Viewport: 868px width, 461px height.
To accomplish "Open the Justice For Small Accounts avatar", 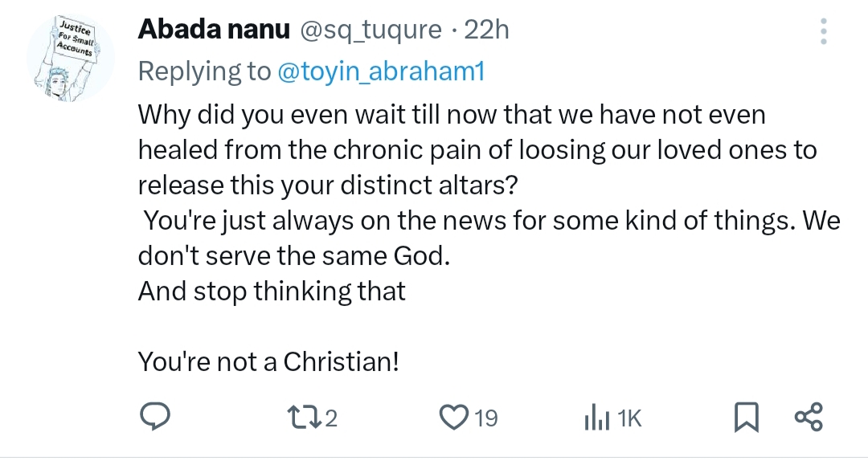I will pyautogui.click(x=67, y=60).
